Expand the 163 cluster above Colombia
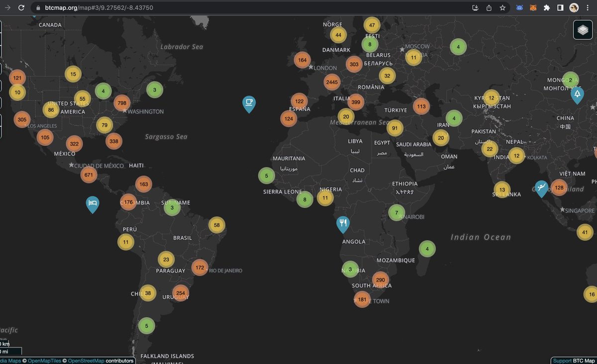This screenshot has height=364, width=597. coord(144,184)
